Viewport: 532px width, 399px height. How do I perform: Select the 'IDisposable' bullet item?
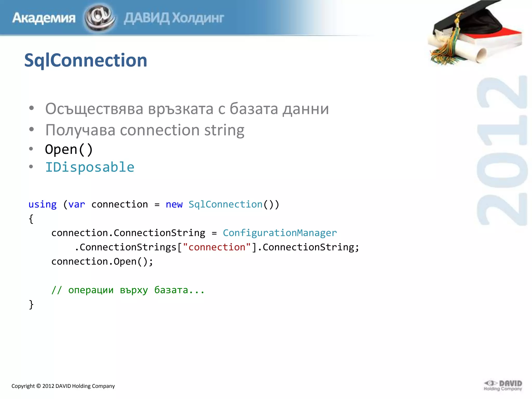(90, 167)
